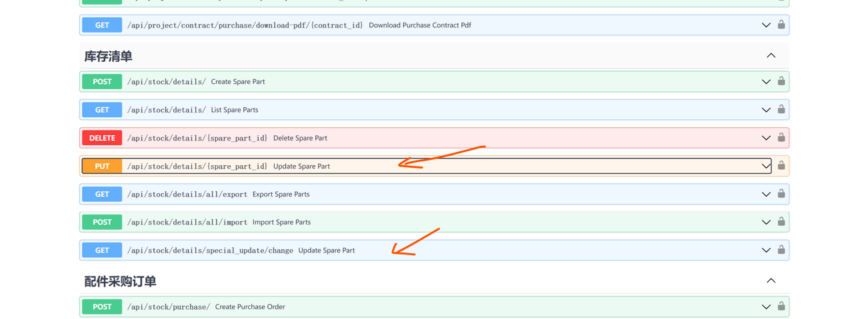Open the /api/stock/purchase/ endpoint path

169,307
